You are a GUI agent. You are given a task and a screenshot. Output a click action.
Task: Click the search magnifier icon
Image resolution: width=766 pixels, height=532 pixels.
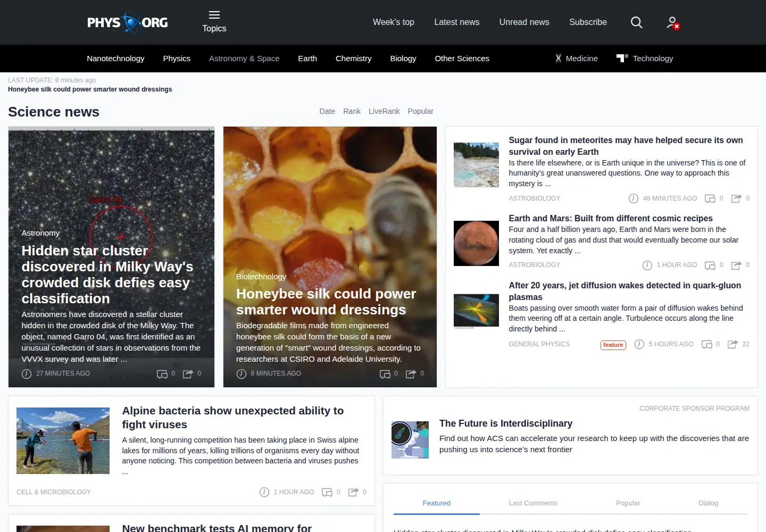pos(637,22)
